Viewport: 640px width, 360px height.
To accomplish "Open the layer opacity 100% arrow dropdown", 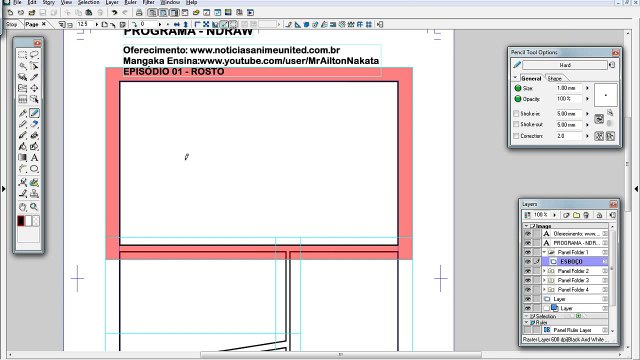I will click(x=554, y=215).
